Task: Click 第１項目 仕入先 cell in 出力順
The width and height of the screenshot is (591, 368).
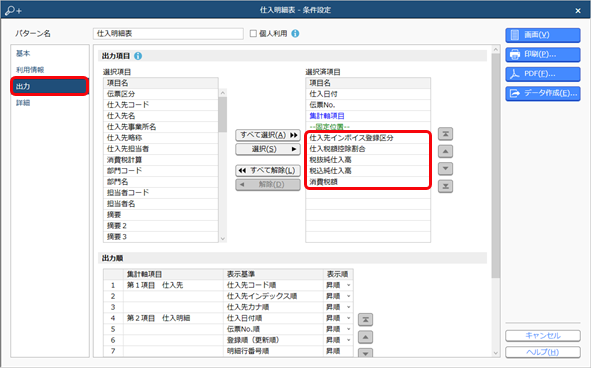Action: (x=173, y=285)
